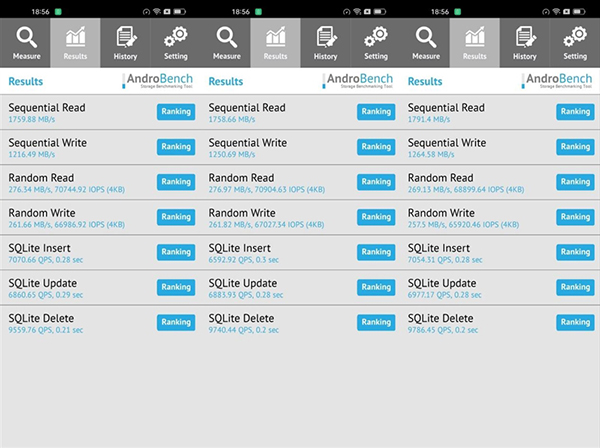Tap the Measure magnifier icon in the middle panel
This screenshot has width=600, height=448.
point(226,37)
